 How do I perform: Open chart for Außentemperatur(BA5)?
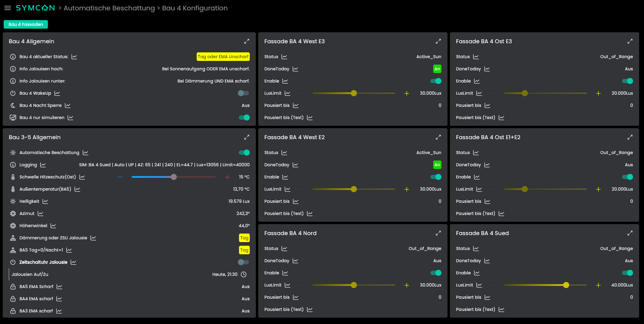[x=77, y=189]
